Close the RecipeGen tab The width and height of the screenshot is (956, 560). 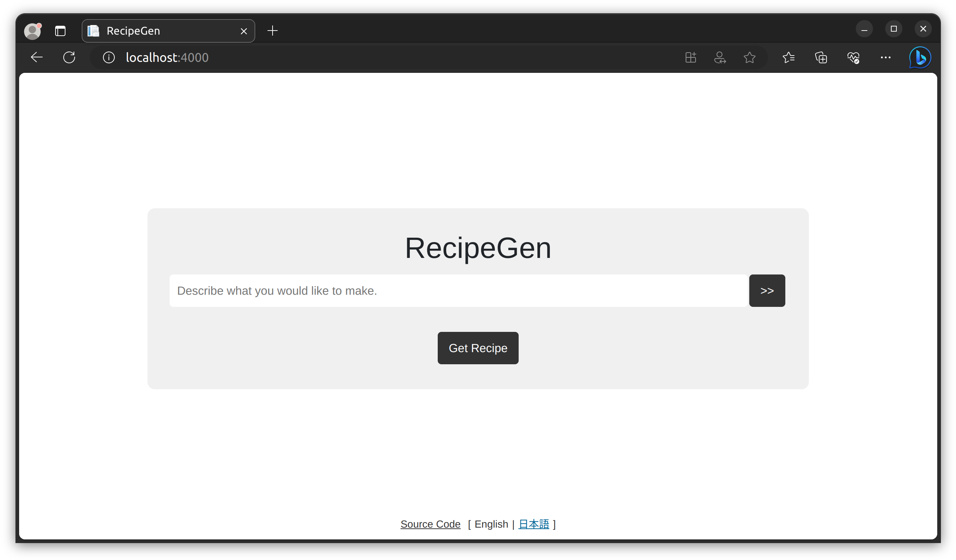click(x=244, y=31)
